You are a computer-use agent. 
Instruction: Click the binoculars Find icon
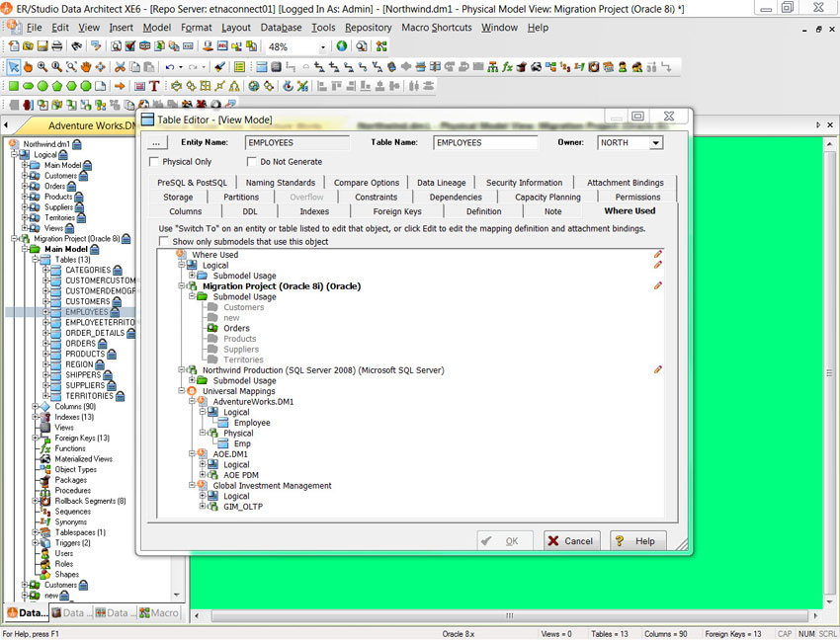(77, 46)
